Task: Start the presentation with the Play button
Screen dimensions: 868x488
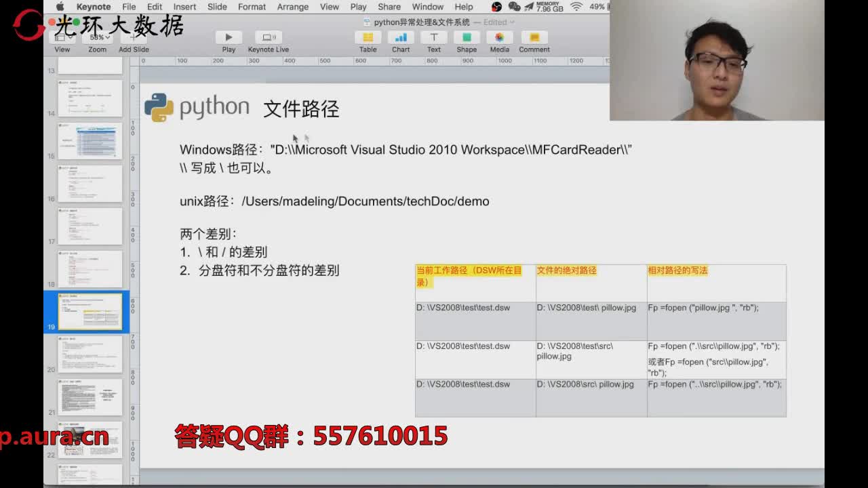Action: click(x=229, y=37)
